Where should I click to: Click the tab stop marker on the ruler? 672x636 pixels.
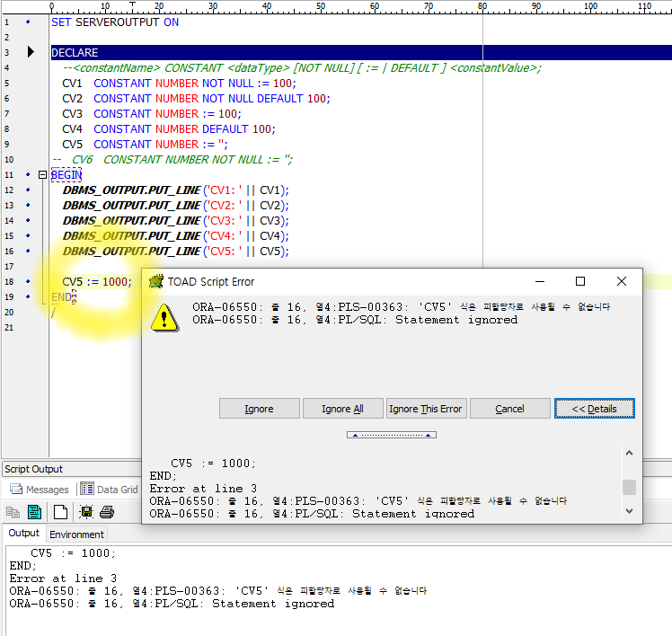click(132, 4)
